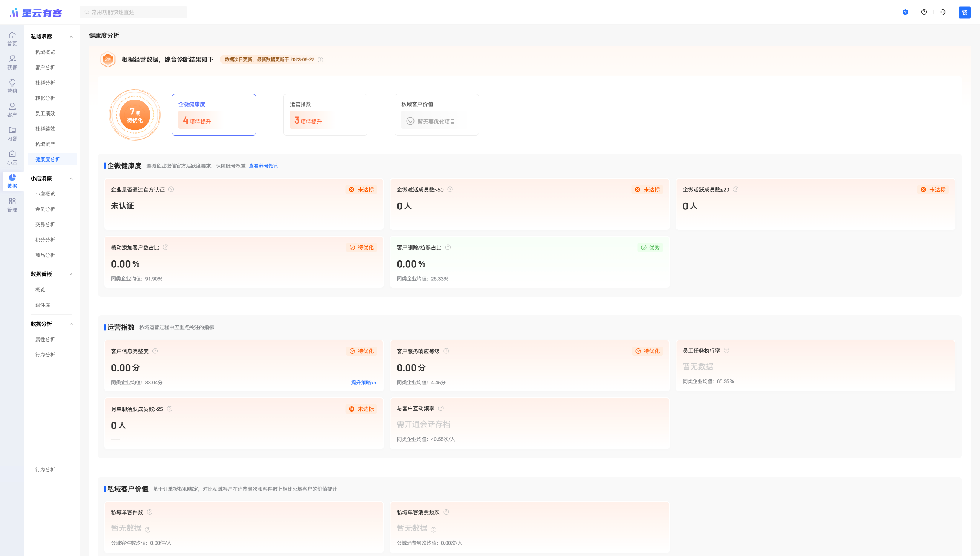Click the 提升策略>> link

(x=364, y=383)
